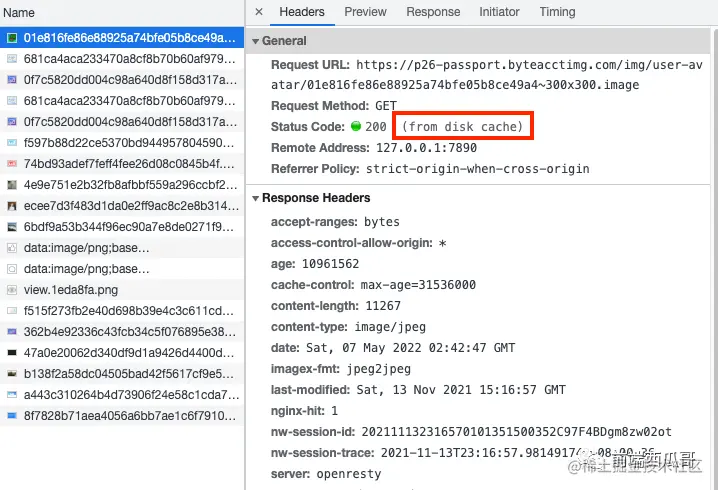Viewport: 718px width, 490px height.
Task: Click image icon of a443c310264b4d73 request
Action: (12, 395)
